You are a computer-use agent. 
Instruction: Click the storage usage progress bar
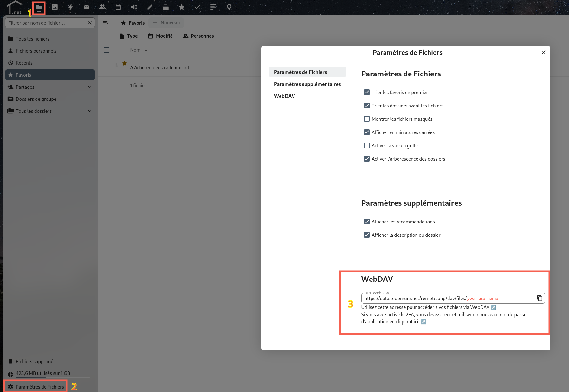pyautogui.click(x=53, y=377)
